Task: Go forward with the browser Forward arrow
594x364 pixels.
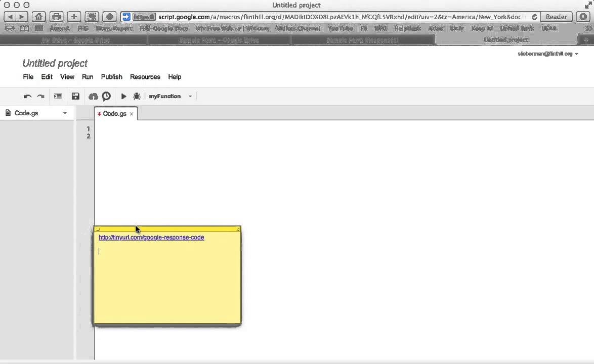Action: click(x=22, y=17)
